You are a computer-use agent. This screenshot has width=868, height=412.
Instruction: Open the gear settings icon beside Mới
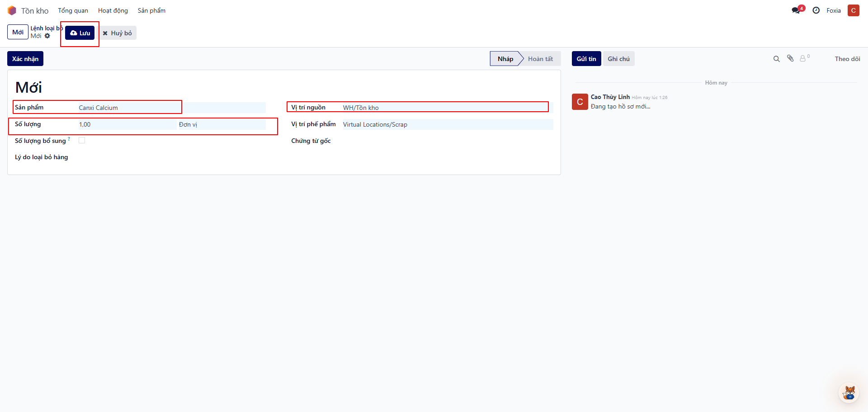47,36
